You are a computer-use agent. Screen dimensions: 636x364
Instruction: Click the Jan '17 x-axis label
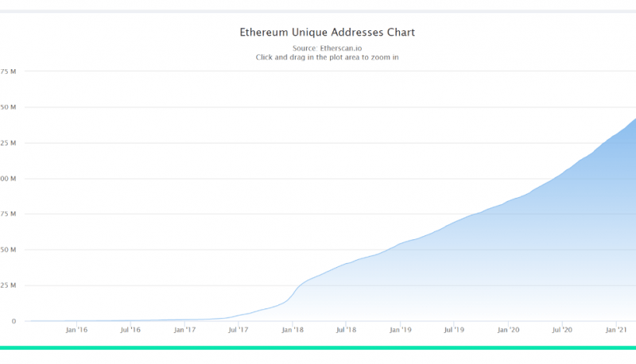[x=184, y=329]
